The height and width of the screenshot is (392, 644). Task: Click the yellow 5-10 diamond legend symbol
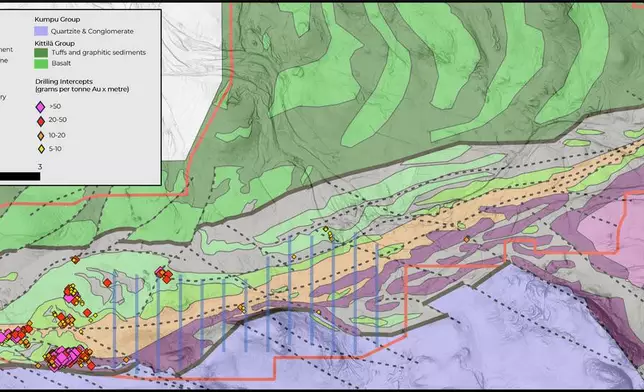point(41,149)
